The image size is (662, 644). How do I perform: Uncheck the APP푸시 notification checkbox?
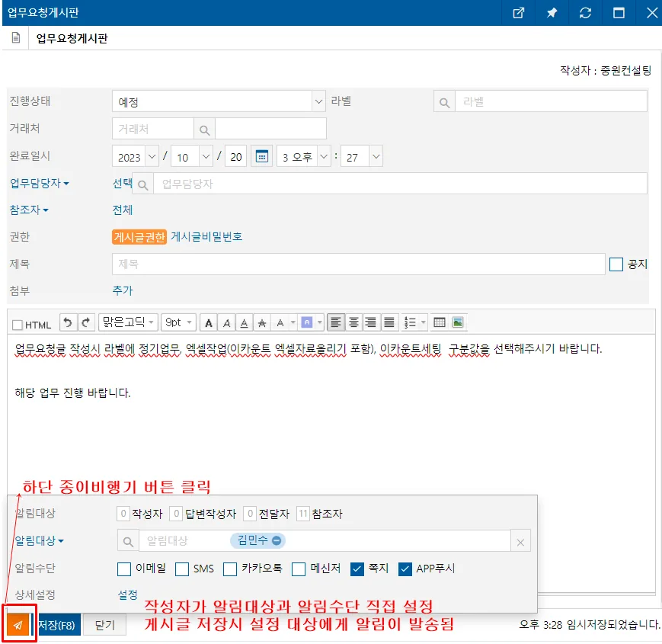pos(405,569)
